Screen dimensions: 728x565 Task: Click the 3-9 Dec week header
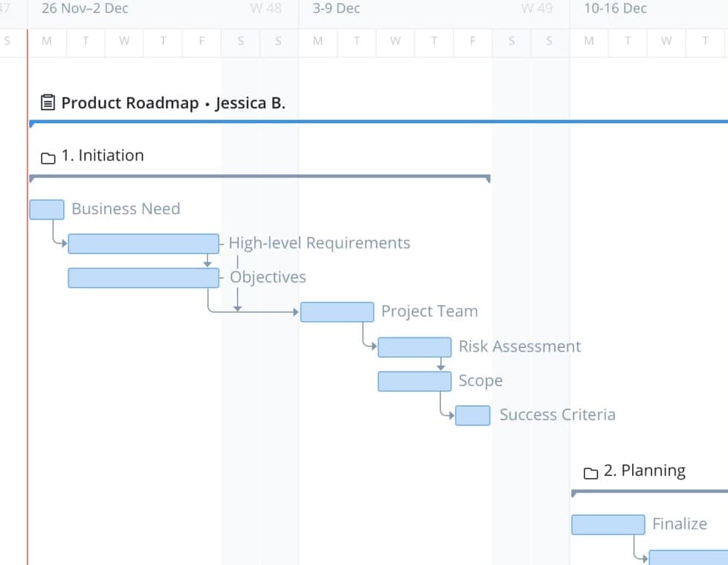336,8
